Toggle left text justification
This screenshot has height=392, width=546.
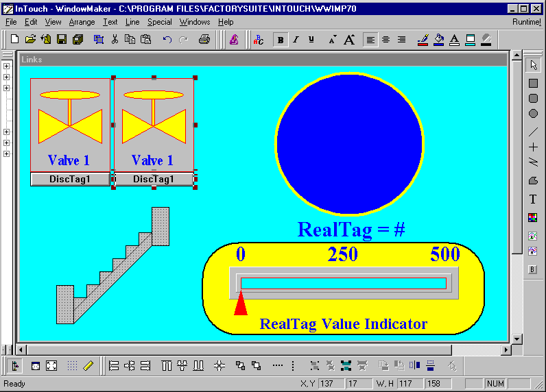point(370,40)
